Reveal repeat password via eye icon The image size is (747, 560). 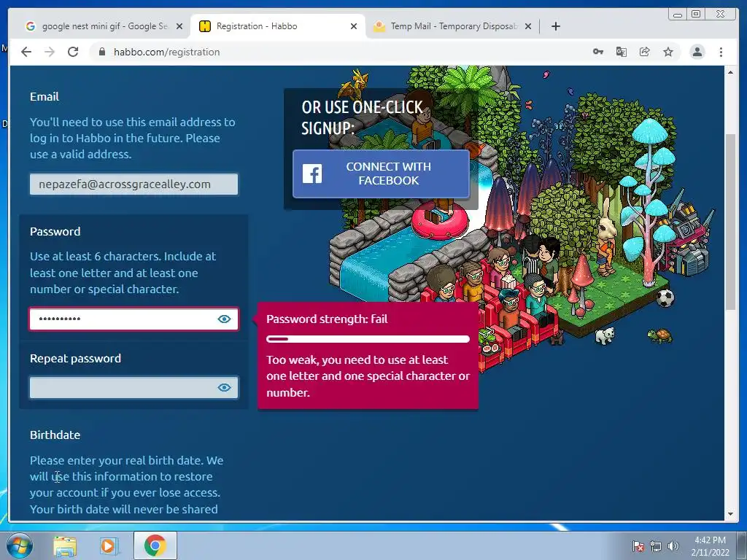[x=225, y=388]
